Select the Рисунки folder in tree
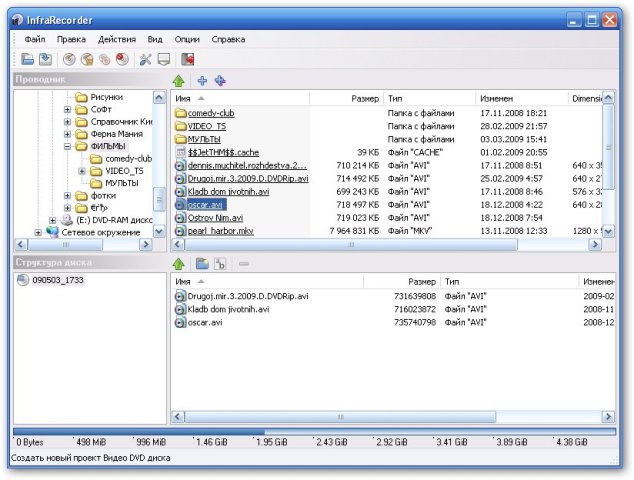The height and width of the screenshot is (480, 634). [x=107, y=97]
